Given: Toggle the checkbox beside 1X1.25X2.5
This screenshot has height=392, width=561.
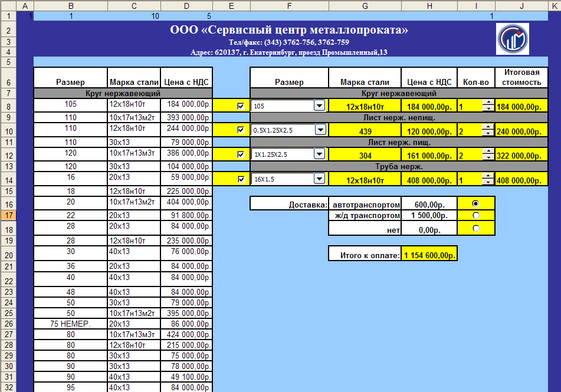Looking at the screenshot, I should [241, 154].
